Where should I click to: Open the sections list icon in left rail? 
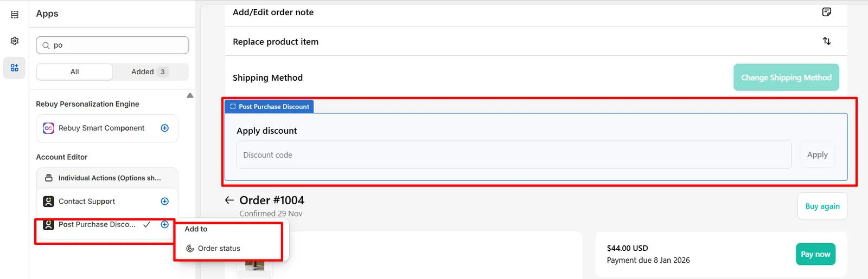(15, 15)
